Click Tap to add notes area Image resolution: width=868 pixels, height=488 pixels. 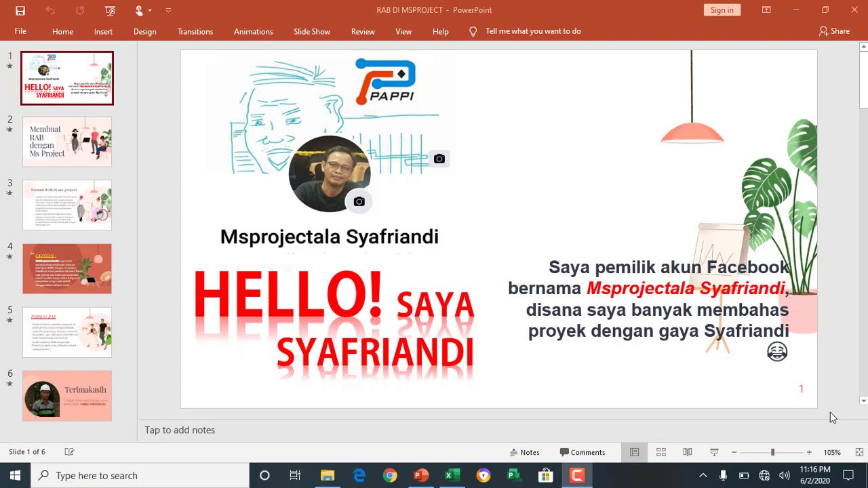click(180, 430)
